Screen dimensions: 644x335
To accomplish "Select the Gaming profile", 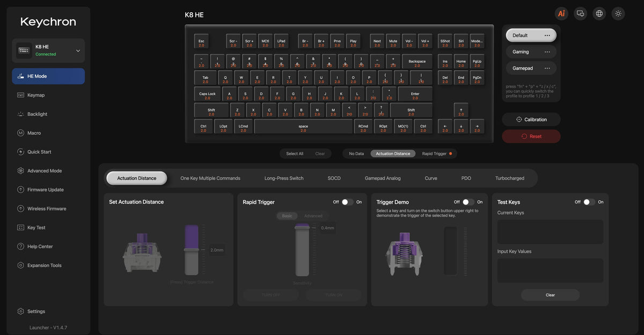I will [x=531, y=52].
